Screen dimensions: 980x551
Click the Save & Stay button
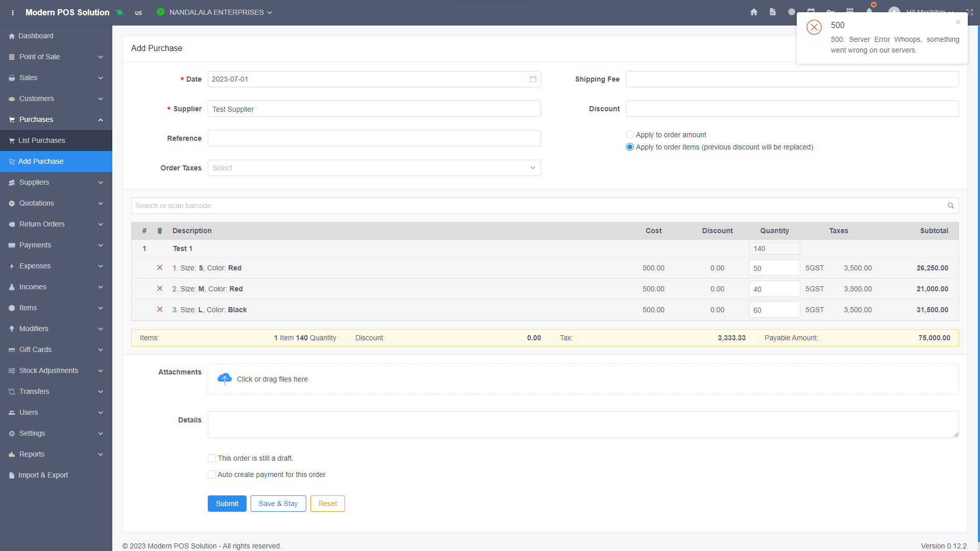278,504
